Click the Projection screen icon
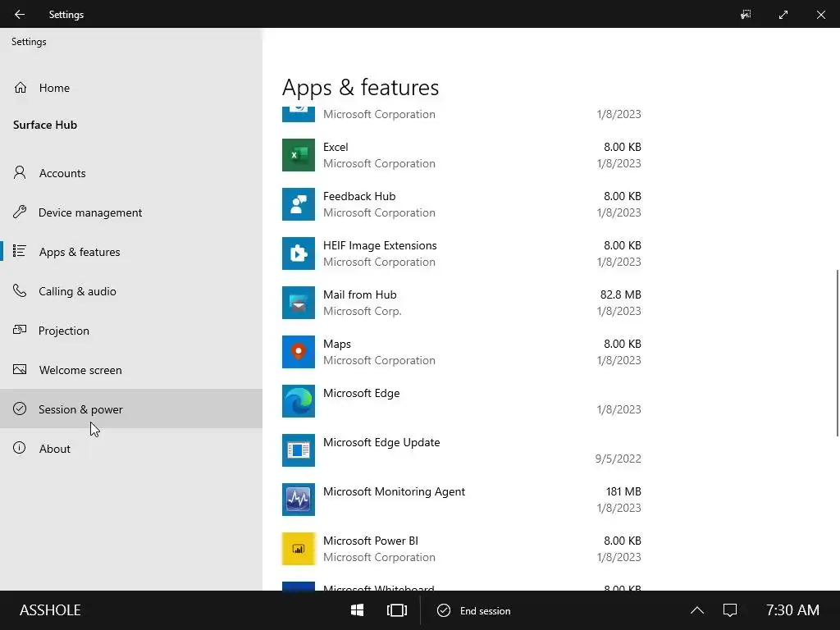 tap(20, 330)
